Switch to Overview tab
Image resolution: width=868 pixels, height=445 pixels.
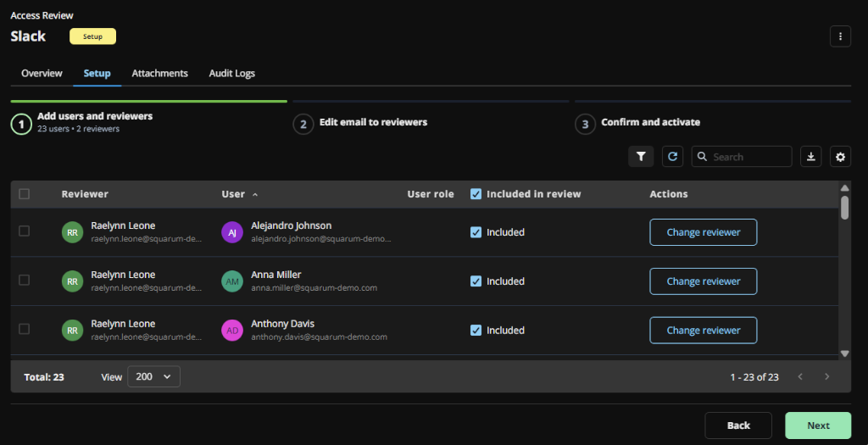tap(42, 73)
